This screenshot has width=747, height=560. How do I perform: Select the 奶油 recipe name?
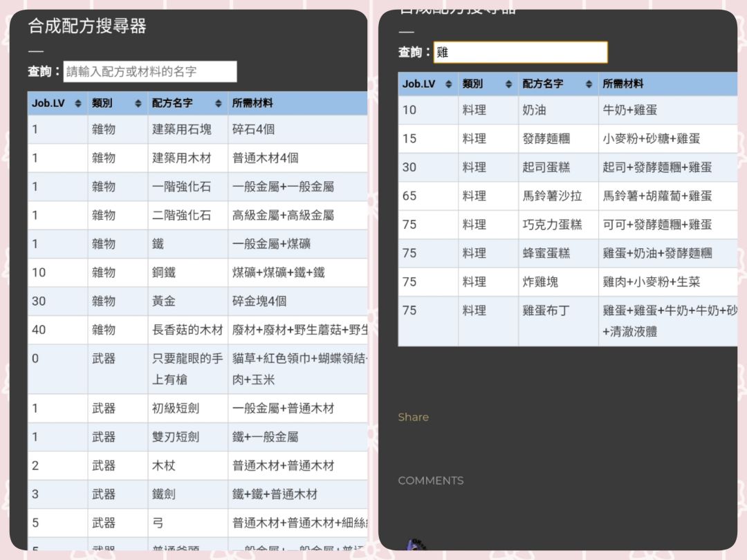pyautogui.click(x=534, y=110)
